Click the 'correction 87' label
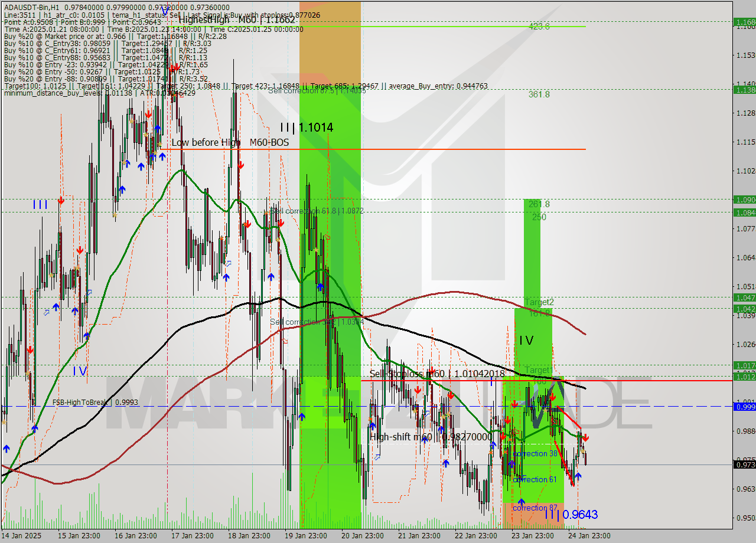Viewport: 756px width, 543px height. (x=535, y=508)
